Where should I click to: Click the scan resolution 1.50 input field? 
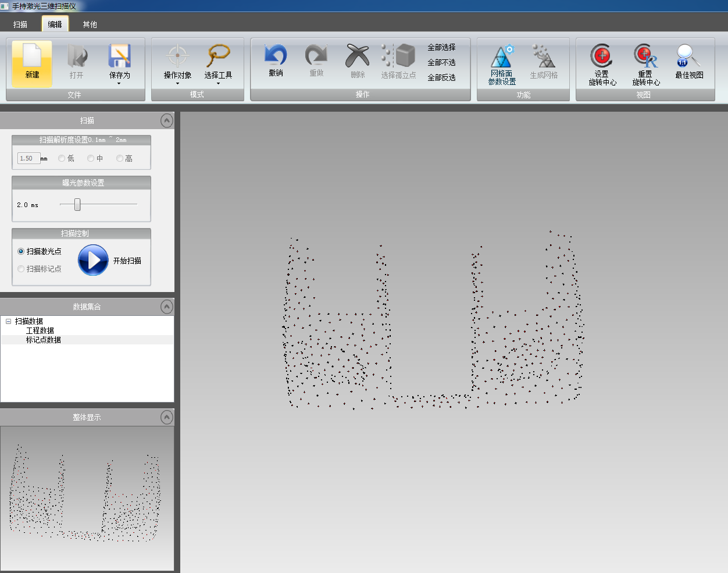coord(28,158)
